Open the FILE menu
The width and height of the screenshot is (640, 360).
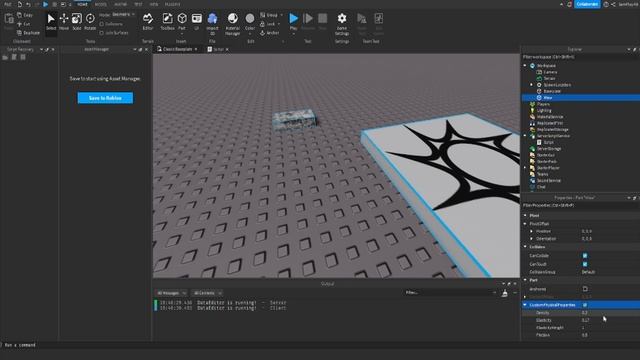(x=7, y=4)
